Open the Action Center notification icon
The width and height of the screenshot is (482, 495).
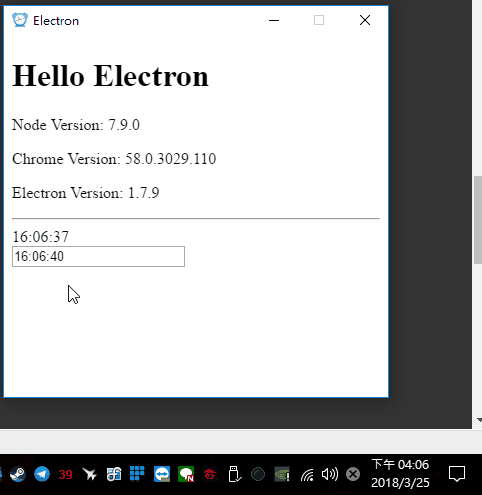457,474
